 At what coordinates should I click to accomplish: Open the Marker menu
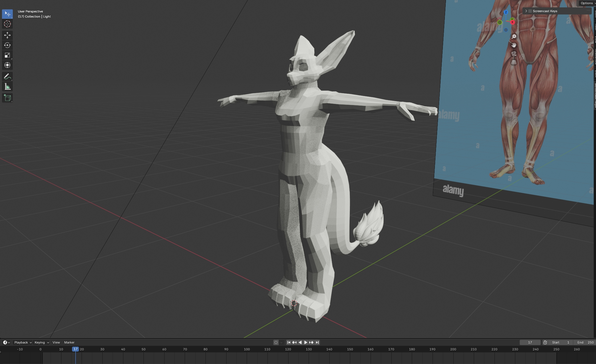coord(69,342)
